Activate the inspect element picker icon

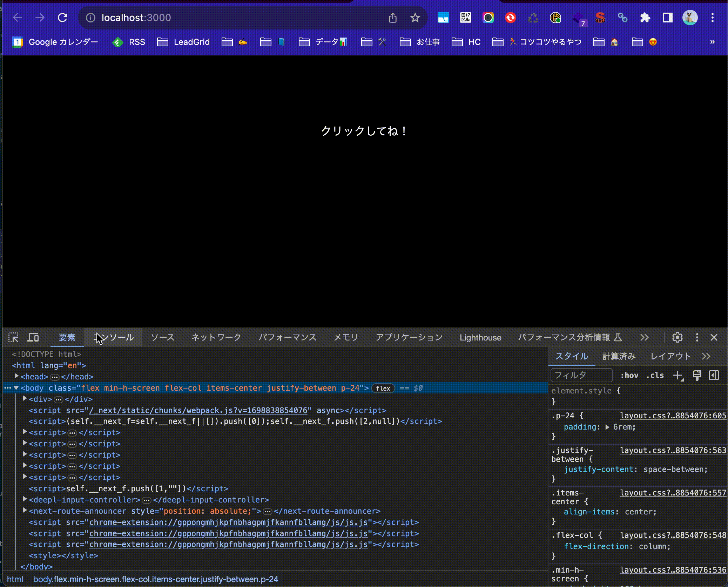(x=13, y=337)
